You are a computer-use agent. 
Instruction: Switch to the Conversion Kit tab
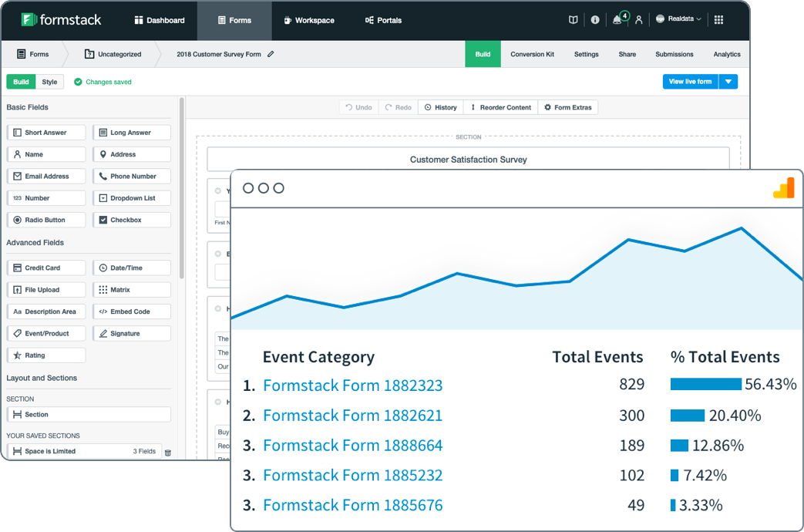click(x=532, y=54)
